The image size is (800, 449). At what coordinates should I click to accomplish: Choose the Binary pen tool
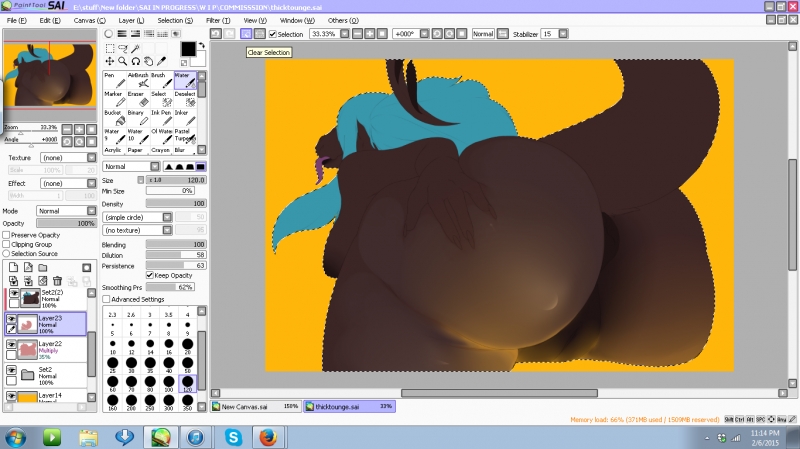click(x=138, y=118)
